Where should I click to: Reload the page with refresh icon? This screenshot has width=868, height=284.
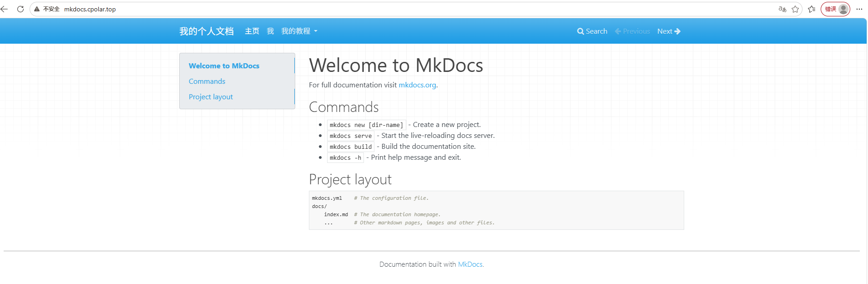20,9
